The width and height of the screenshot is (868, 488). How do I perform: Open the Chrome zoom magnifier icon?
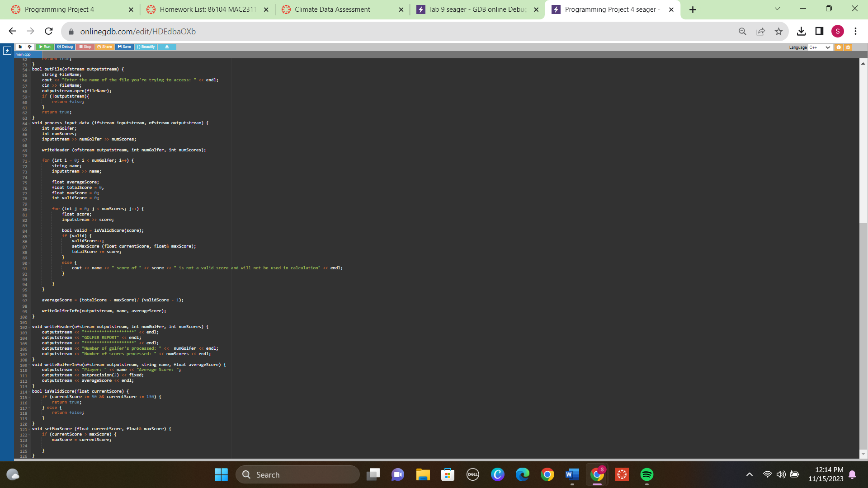[x=742, y=31]
